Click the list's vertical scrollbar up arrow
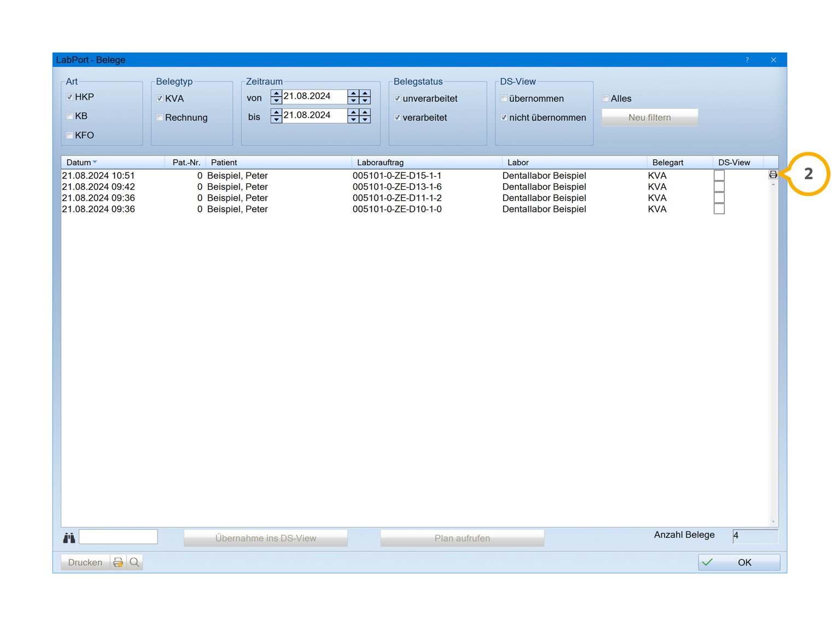This screenshot has height=626, width=840. [x=773, y=184]
